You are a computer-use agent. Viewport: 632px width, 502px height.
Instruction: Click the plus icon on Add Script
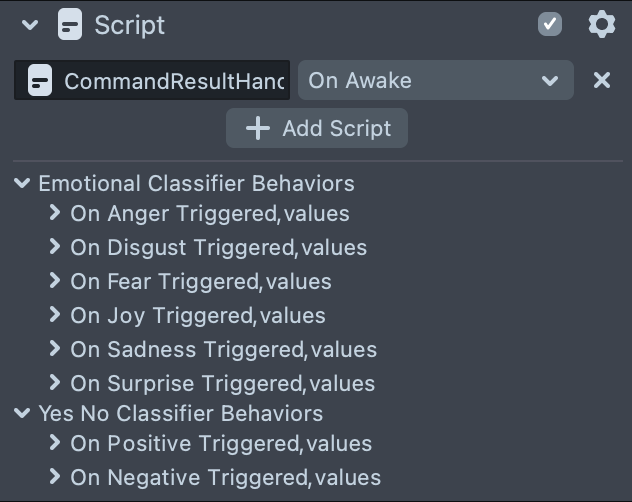pyautogui.click(x=258, y=128)
